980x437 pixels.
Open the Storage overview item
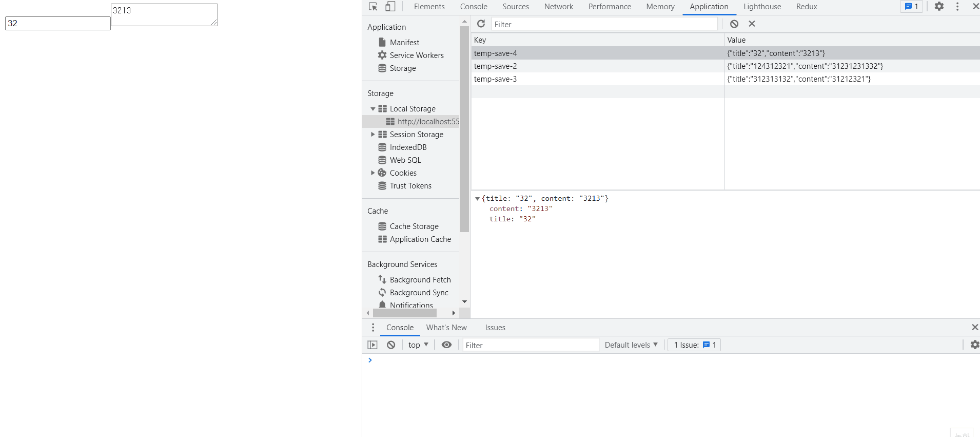402,68
